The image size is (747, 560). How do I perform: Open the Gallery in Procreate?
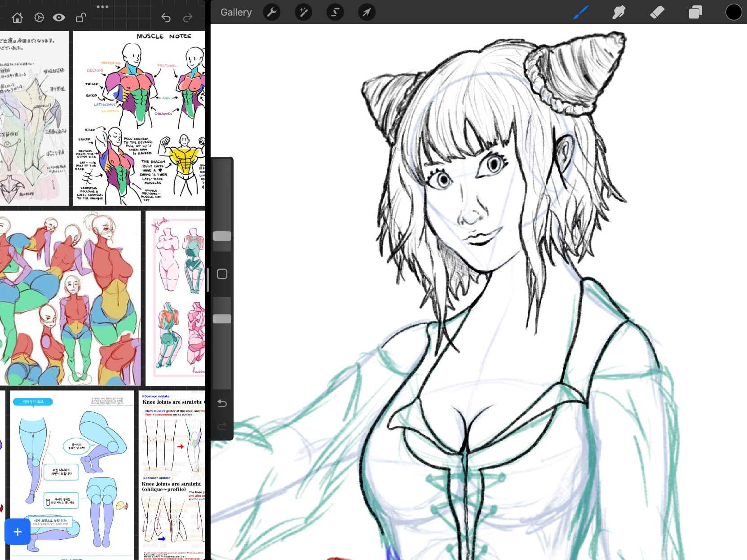point(236,13)
